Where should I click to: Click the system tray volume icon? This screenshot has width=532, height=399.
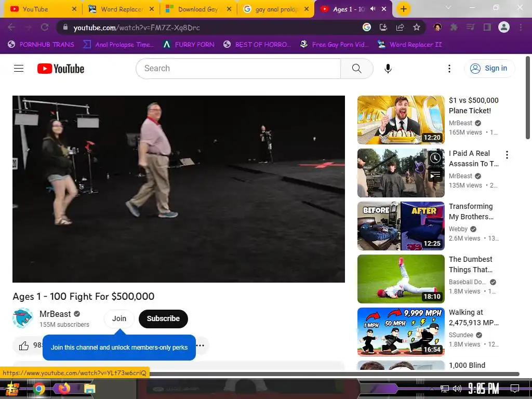(x=457, y=389)
